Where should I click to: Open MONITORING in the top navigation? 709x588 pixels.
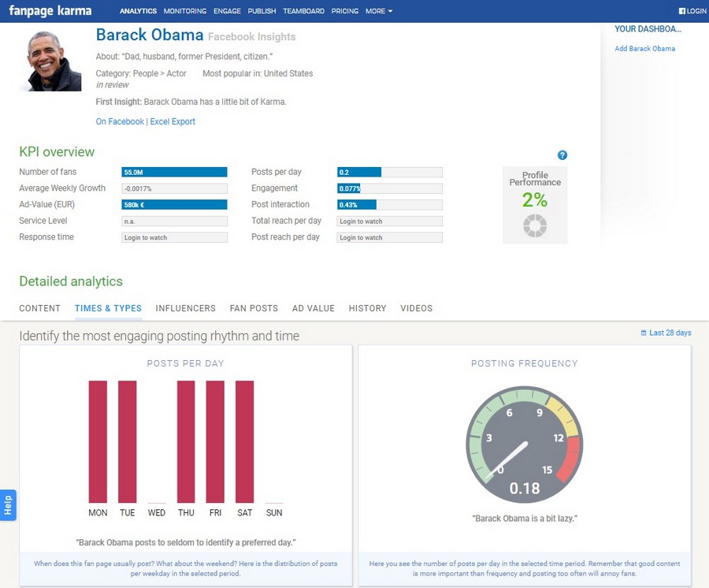pos(185,11)
